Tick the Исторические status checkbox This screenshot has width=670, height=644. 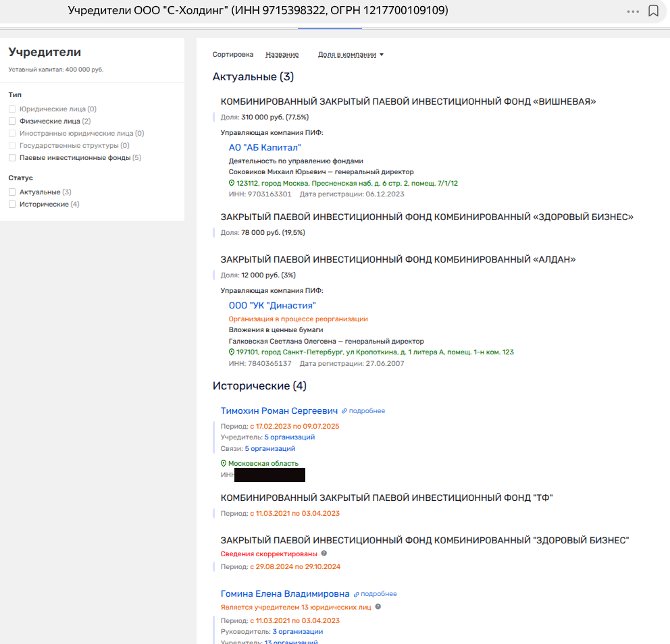(12, 205)
